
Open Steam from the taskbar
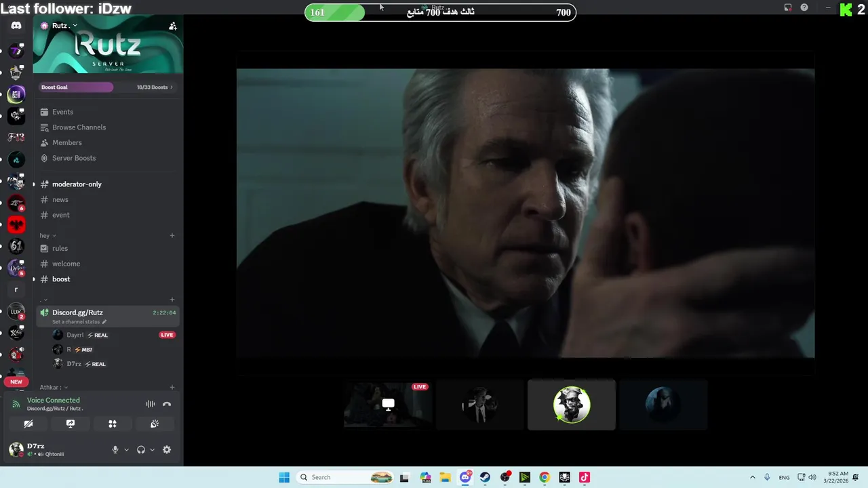486,477
